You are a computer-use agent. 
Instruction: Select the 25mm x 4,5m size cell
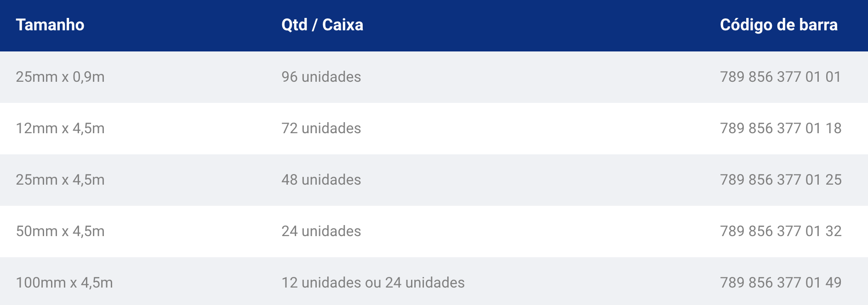60,180
